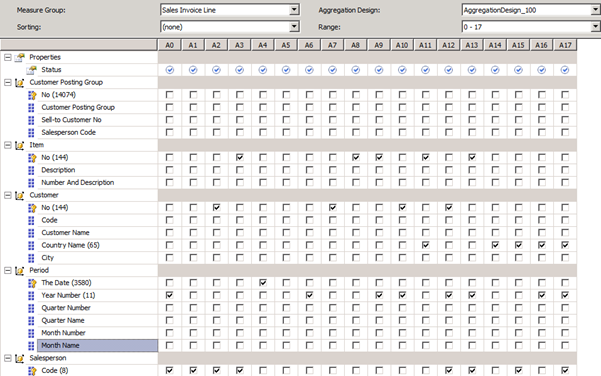This screenshot has height=376, width=601.
Task: Click the attribute icon beside Customer Name
Action: pos(31,233)
